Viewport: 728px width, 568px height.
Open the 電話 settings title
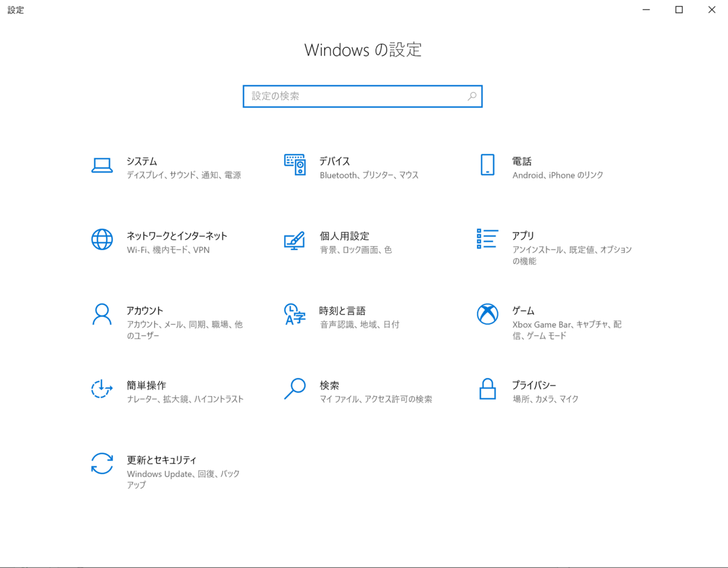tap(522, 161)
